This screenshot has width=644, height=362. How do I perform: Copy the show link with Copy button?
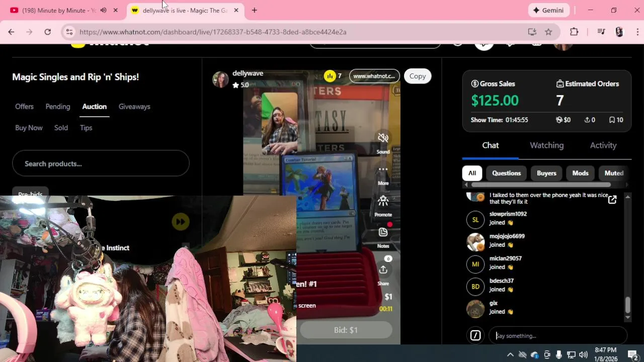coord(417,76)
